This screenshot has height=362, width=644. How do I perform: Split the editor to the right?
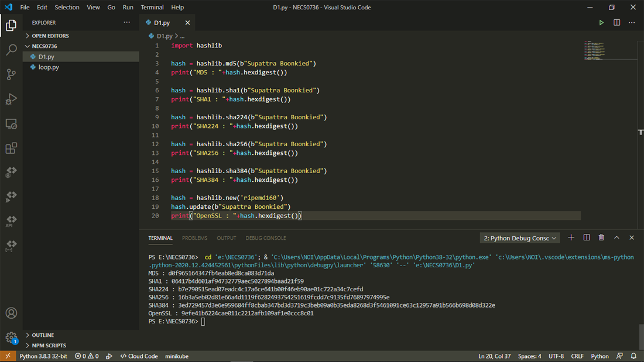(616, 23)
